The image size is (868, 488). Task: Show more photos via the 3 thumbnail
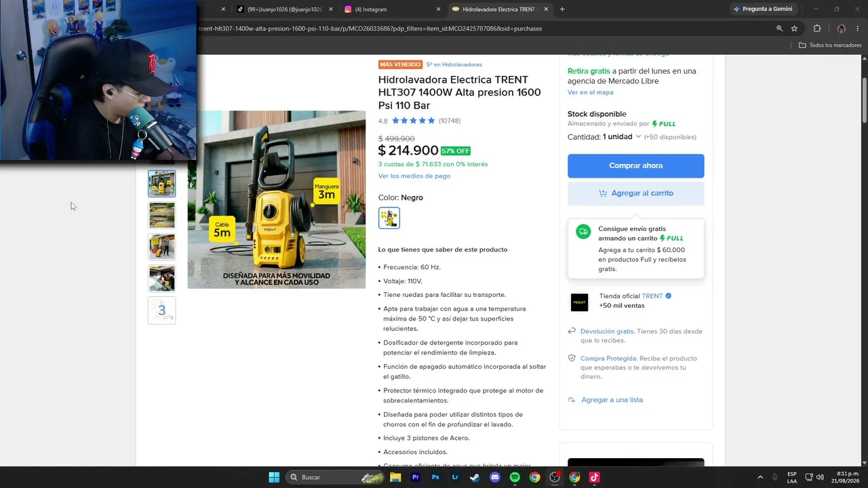[162, 310]
